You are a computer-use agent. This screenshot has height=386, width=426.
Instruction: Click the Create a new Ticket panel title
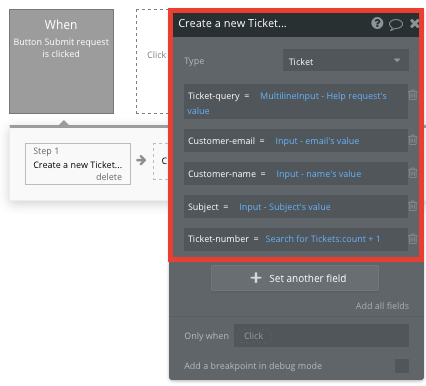click(232, 23)
